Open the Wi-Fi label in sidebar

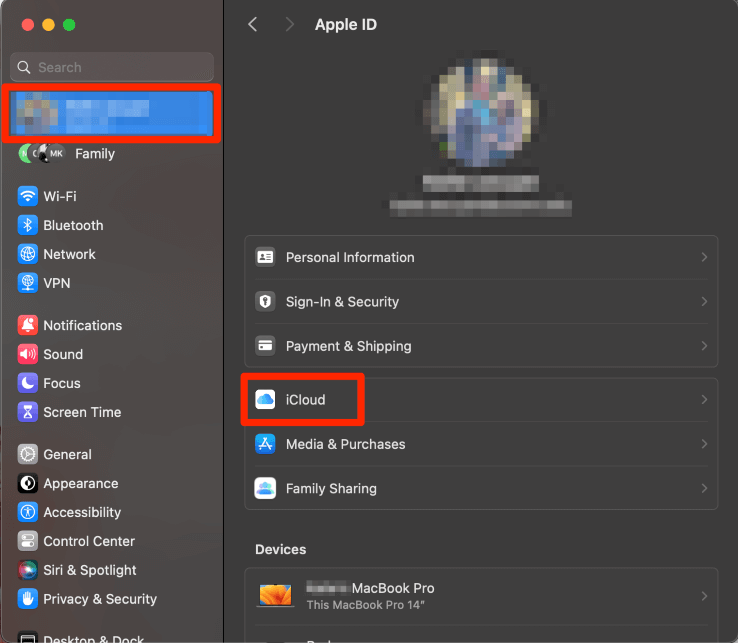(60, 196)
